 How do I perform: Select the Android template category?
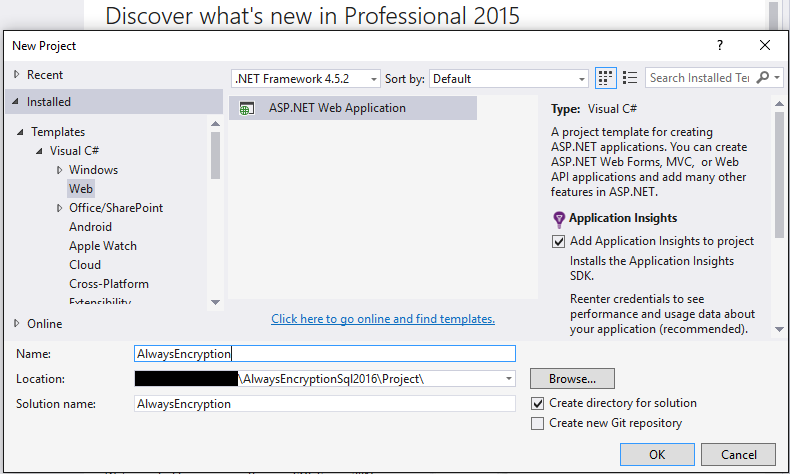click(x=90, y=227)
